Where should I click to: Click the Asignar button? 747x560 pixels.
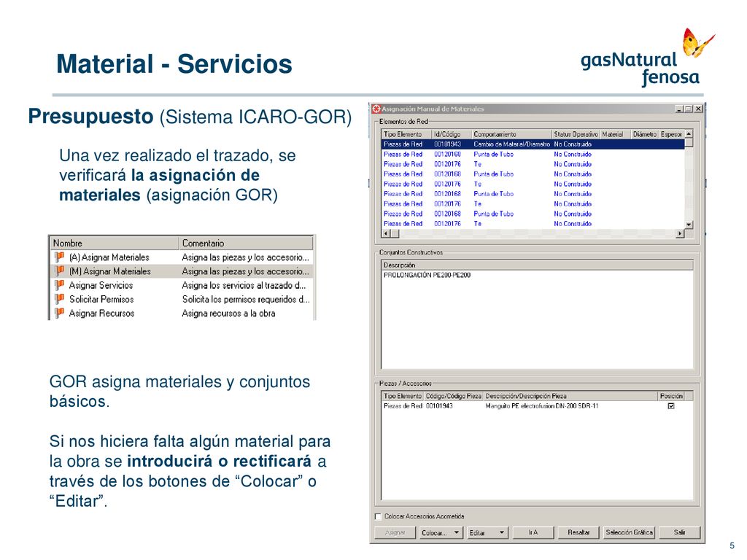[x=395, y=532]
